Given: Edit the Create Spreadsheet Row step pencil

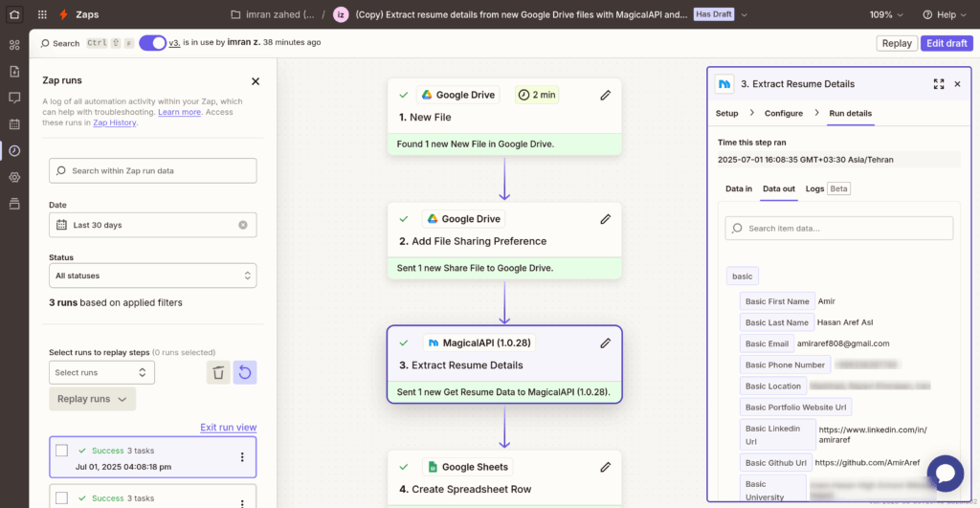Looking at the screenshot, I should (x=605, y=467).
